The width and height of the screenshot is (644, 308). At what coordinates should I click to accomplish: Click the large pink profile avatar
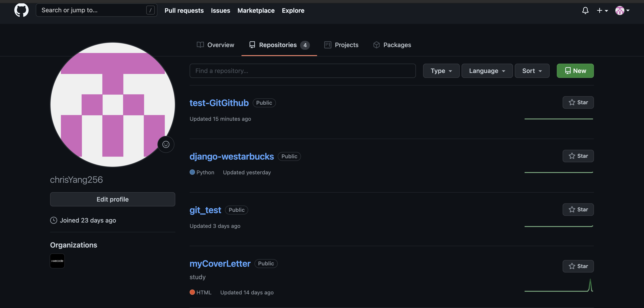click(112, 105)
